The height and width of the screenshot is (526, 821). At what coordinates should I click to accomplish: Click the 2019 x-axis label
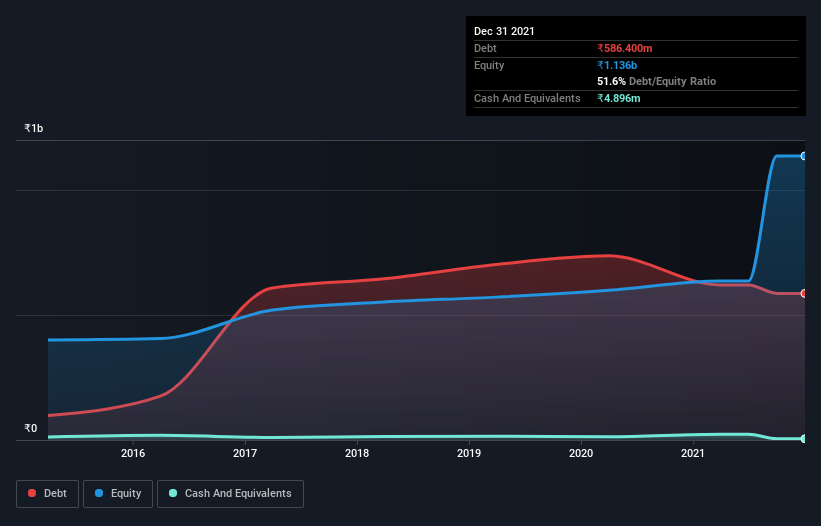(x=469, y=453)
